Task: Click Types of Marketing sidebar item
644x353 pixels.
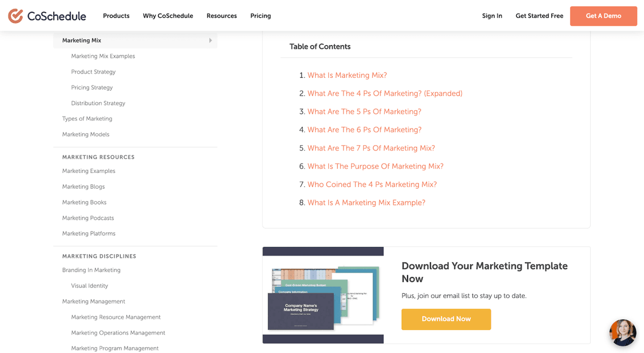Action: pyautogui.click(x=87, y=118)
